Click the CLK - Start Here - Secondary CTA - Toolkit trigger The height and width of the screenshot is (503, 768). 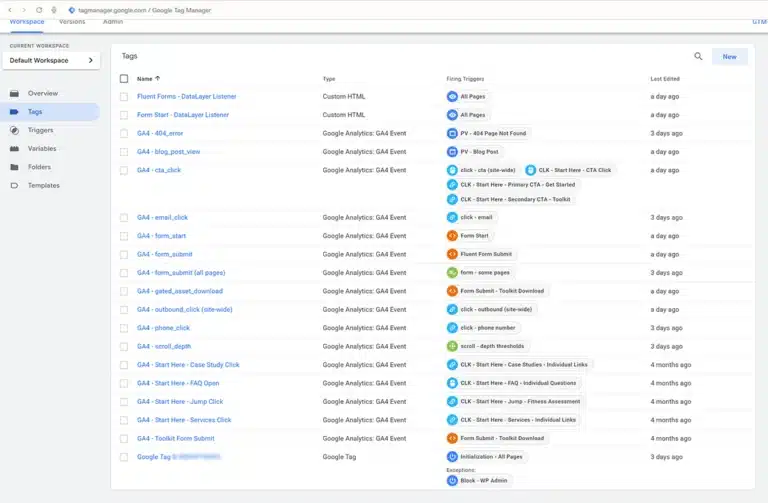coord(509,199)
